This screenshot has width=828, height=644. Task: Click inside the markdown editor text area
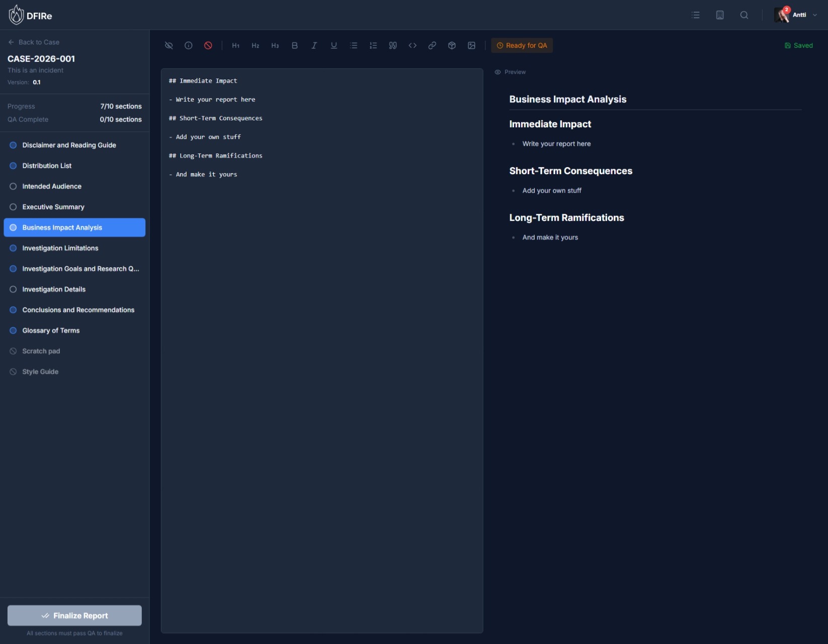click(322, 352)
